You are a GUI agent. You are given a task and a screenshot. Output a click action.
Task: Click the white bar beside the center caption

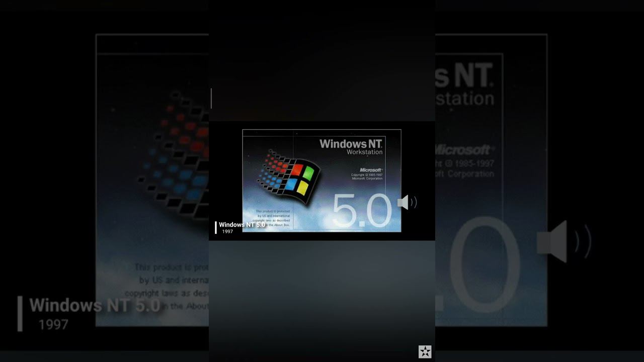216,228
